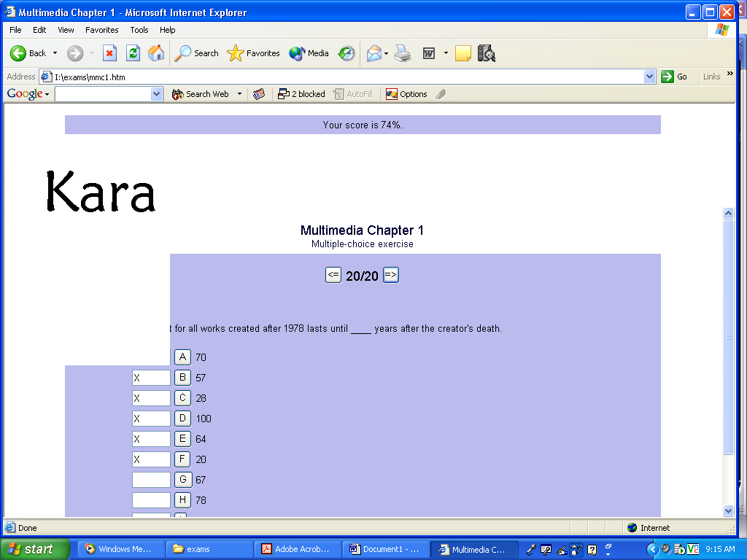
Task: Click the Media toolbar button
Action: pos(309,53)
